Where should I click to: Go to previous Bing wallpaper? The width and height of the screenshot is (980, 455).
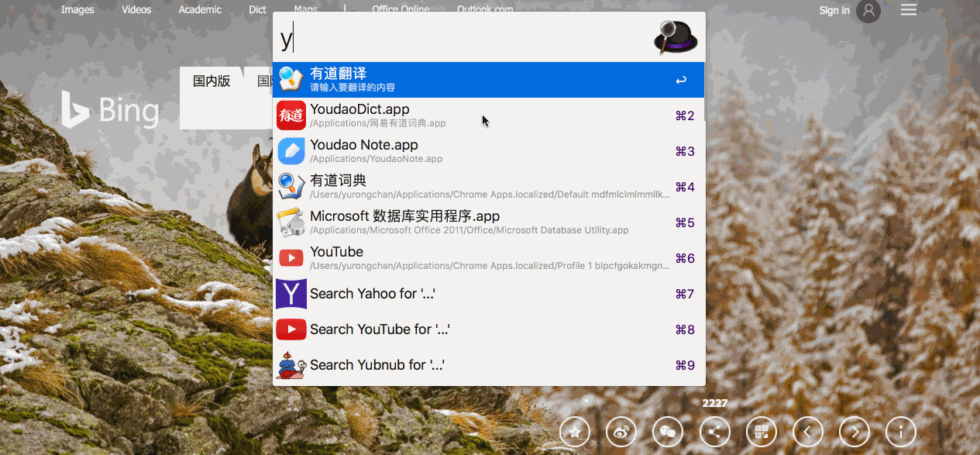click(x=808, y=432)
